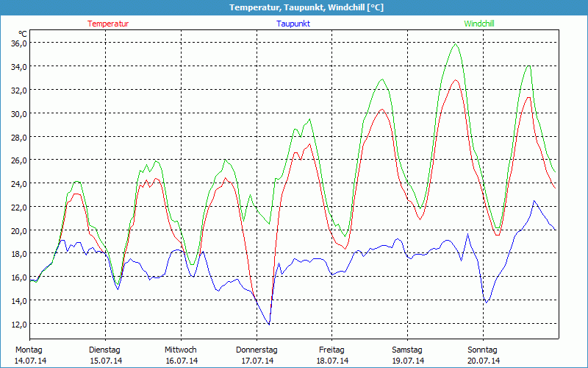Click the 20.07.14 date label

(x=484, y=361)
